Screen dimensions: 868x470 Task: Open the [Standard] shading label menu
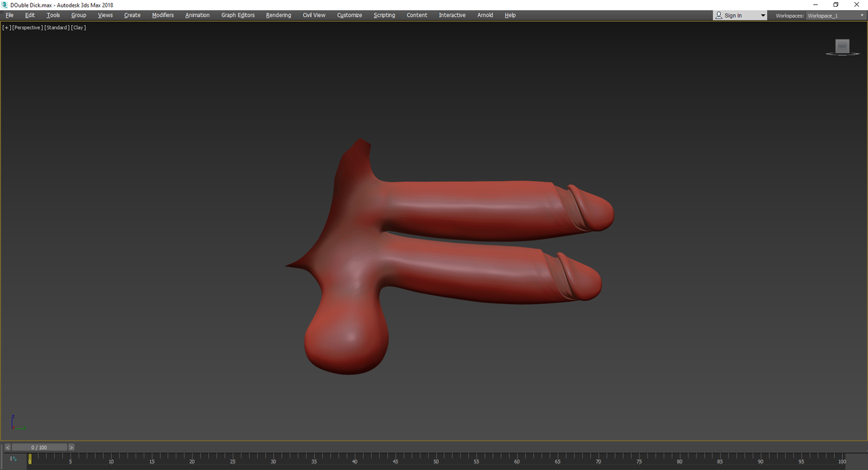point(57,28)
